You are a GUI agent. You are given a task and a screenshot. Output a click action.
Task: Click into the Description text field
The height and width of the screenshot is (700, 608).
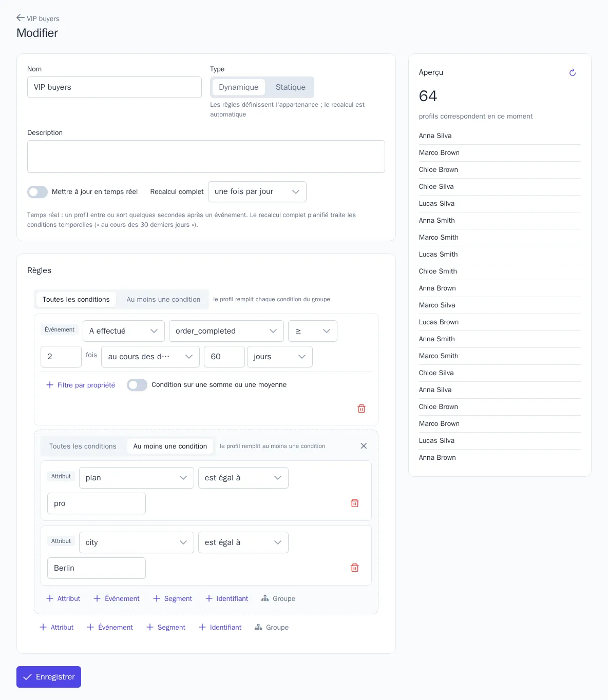[x=206, y=157]
